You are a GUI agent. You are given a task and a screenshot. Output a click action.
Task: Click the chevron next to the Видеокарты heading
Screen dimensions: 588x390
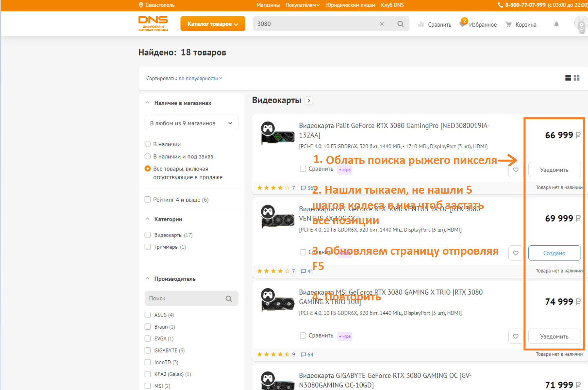(x=309, y=101)
